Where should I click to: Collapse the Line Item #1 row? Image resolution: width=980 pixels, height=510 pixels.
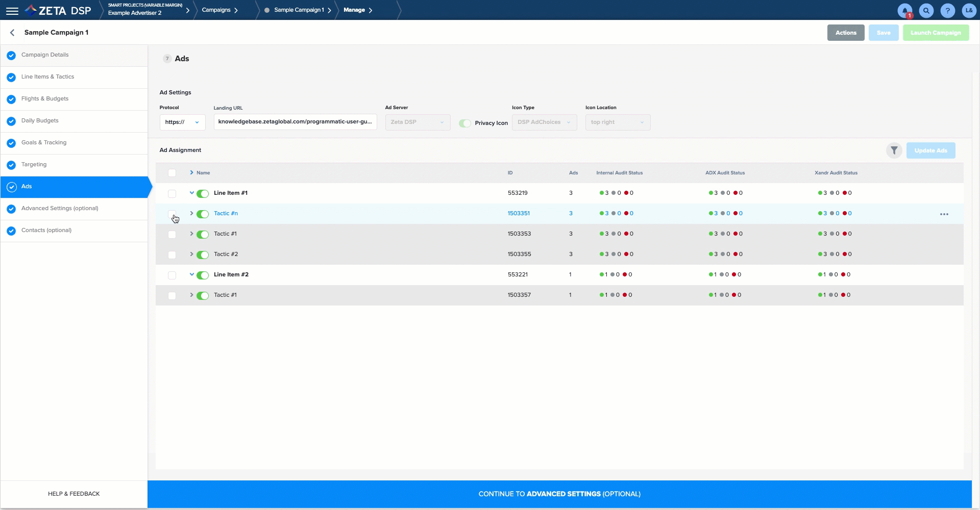pos(192,193)
